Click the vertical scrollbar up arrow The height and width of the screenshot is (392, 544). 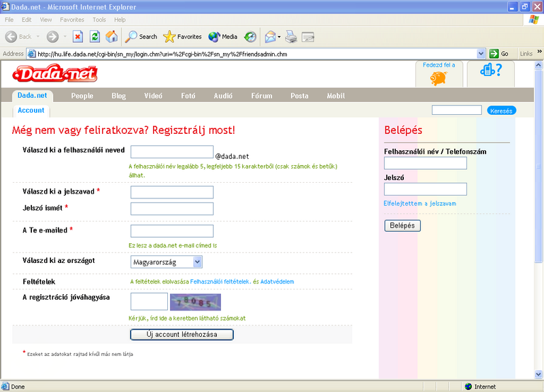click(x=539, y=65)
